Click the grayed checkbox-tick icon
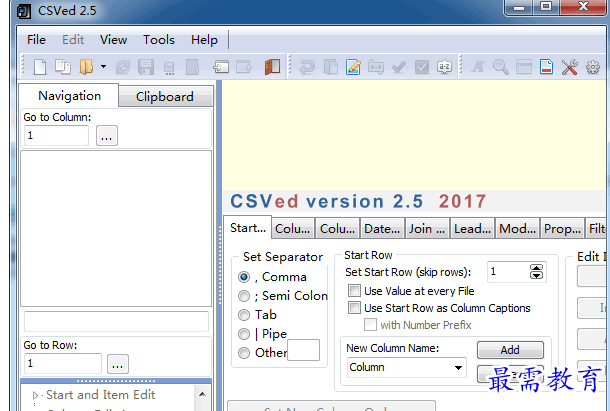610x411 pixels. (x=422, y=67)
